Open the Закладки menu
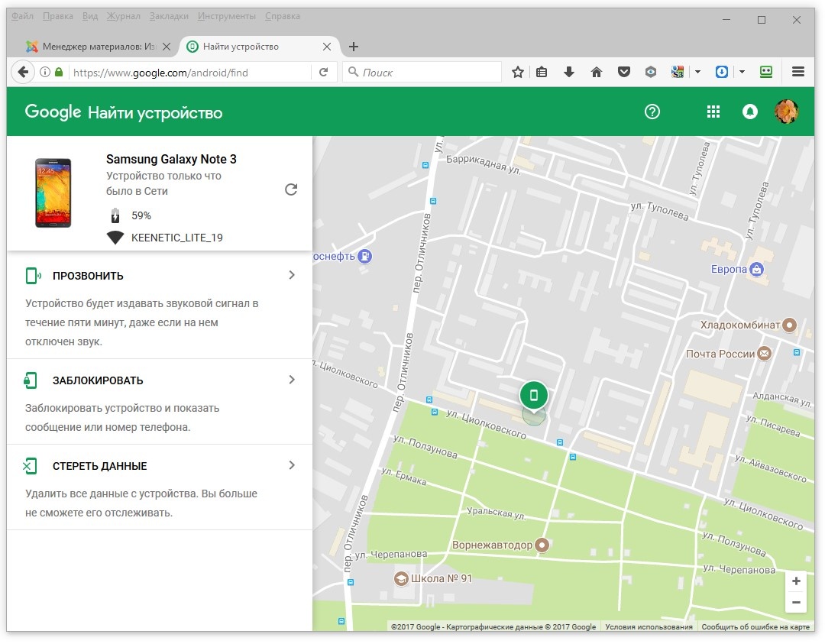The height and width of the screenshot is (644, 825). click(169, 16)
